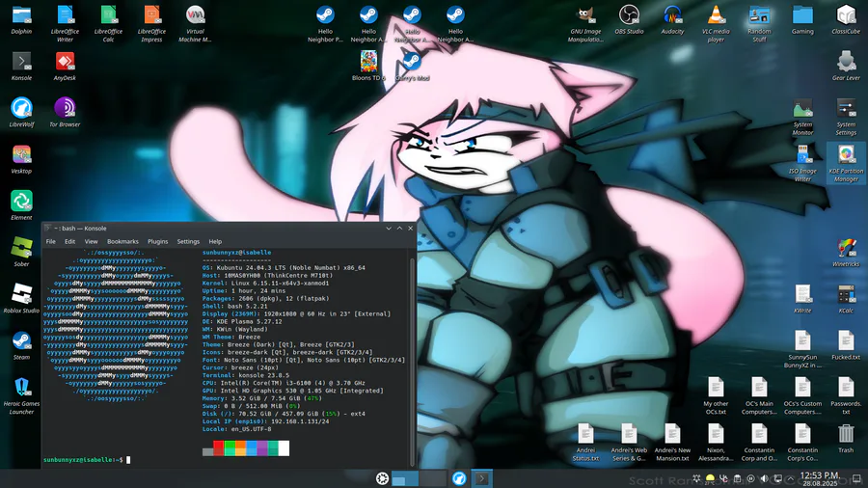The image size is (868, 488).
Task: Open the volume control tray icon
Action: (764, 478)
